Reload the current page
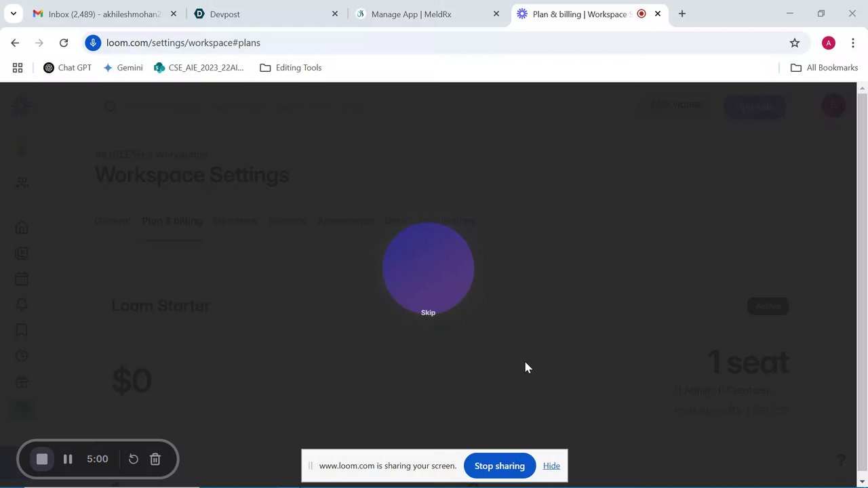 tap(64, 43)
